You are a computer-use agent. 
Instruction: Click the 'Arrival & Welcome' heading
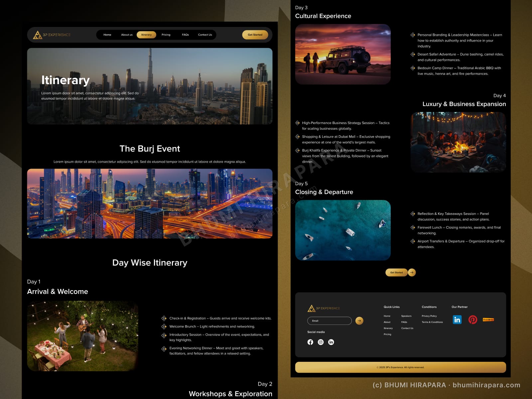point(58,292)
